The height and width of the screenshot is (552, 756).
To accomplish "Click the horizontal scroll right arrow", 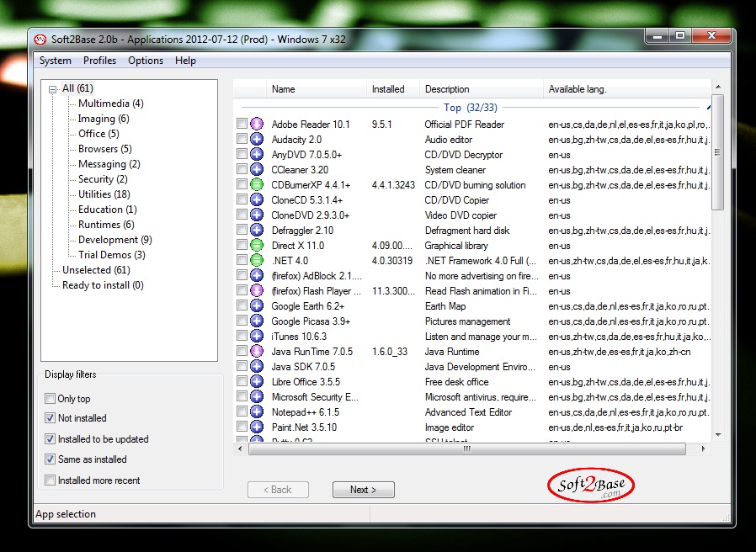I will 704,448.
